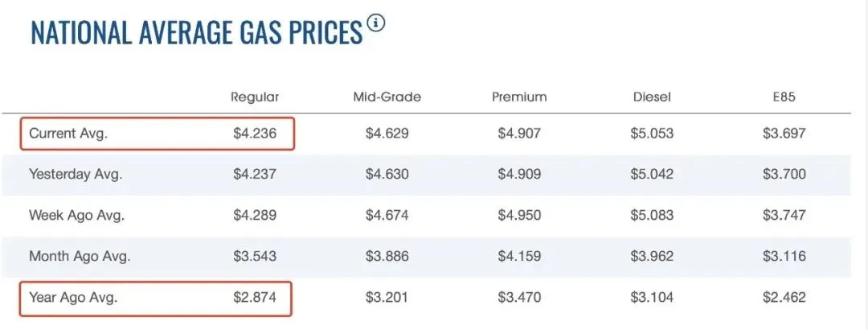Click year ago E85 price $2.462
This screenshot has height=330, width=868.
784,298
